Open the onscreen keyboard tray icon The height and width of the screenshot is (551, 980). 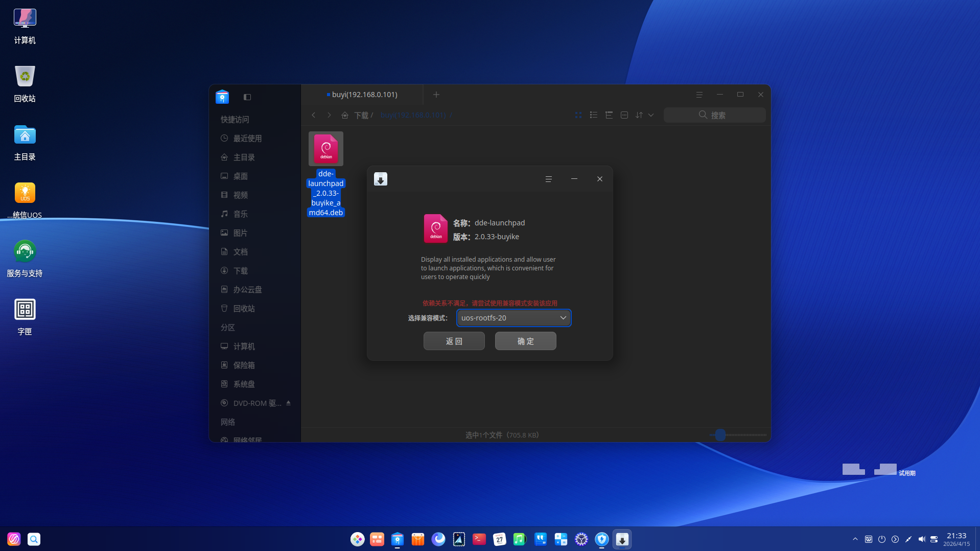pyautogui.click(x=869, y=539)
